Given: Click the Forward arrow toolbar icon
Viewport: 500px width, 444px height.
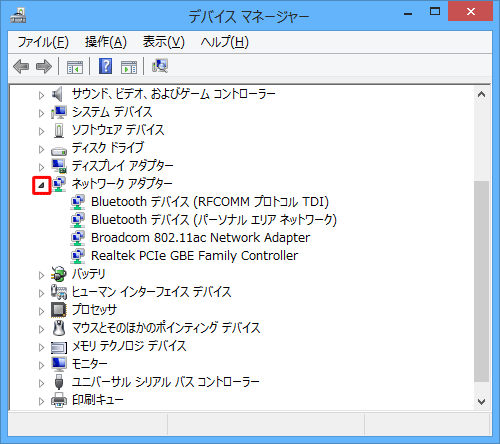Looking at the screenshot, I should (x=44, y=66).
